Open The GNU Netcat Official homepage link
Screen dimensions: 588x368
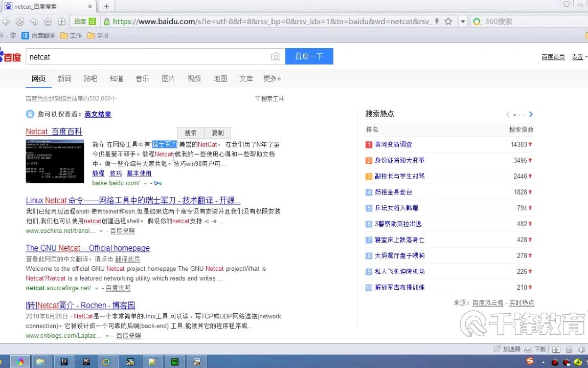pos(87,248)
